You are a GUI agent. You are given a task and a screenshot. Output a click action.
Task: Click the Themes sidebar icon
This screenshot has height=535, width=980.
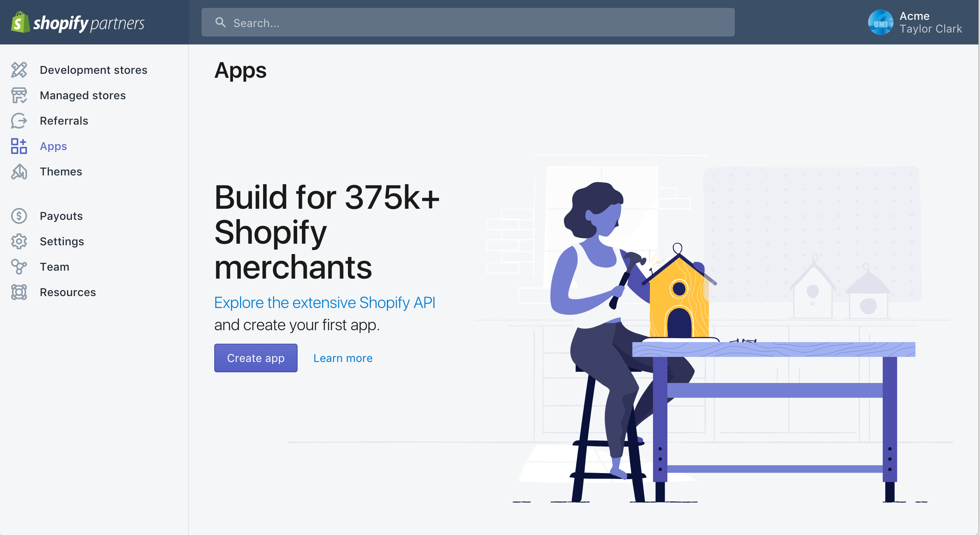point(19,172)
